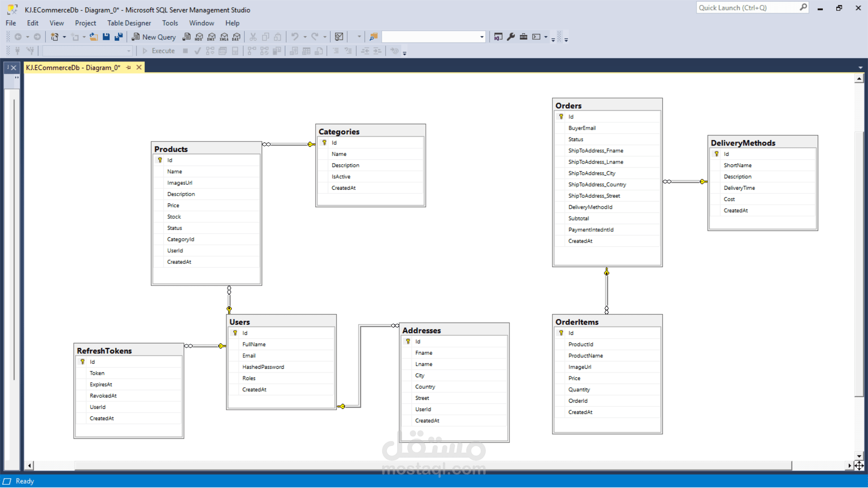Toggle pin on Diagram_0 tab
Image resolution: width=868 pixels, height=488 pixels.
(x=128, y=68)
